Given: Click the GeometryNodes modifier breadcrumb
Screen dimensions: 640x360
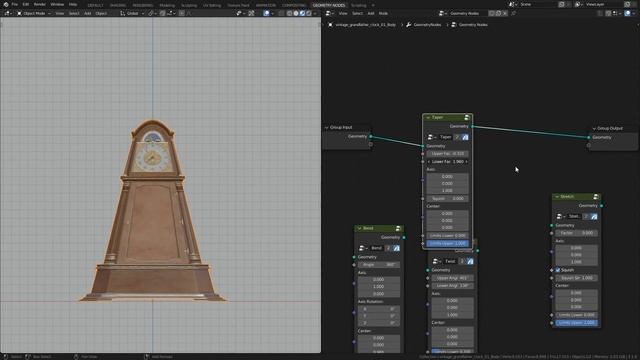Looking at the screenshot, I should coord(424,24).
